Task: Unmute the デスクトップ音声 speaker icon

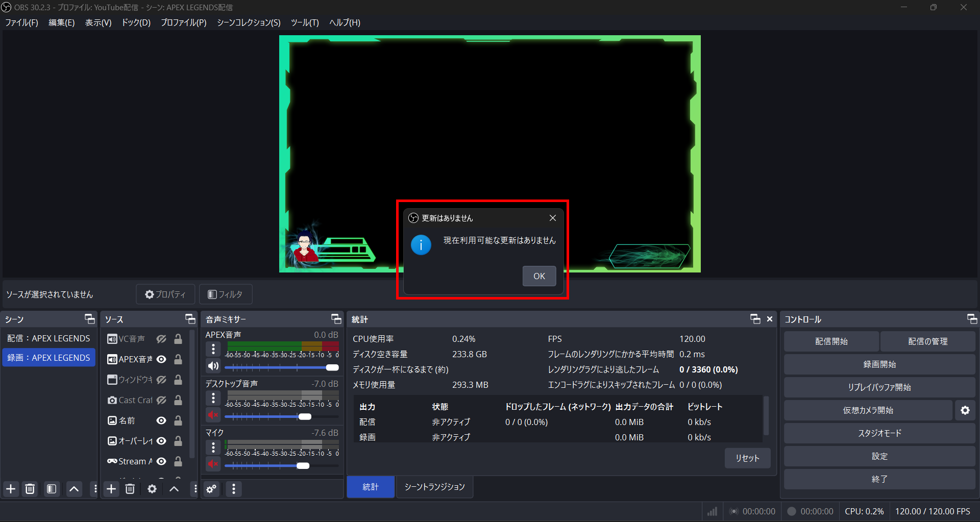Action: pyautogui.click(x=213, y=415)
